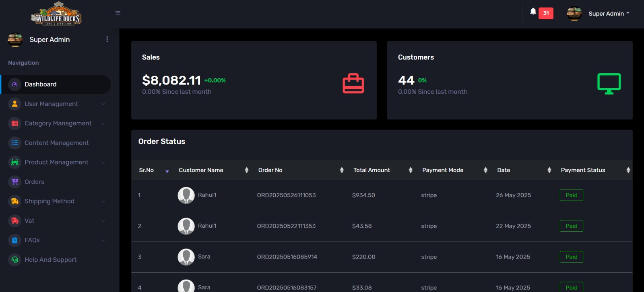The height and width of the screenshot is (292, 644).
Task: Click the 44 customers count
Action: [406, 80]
